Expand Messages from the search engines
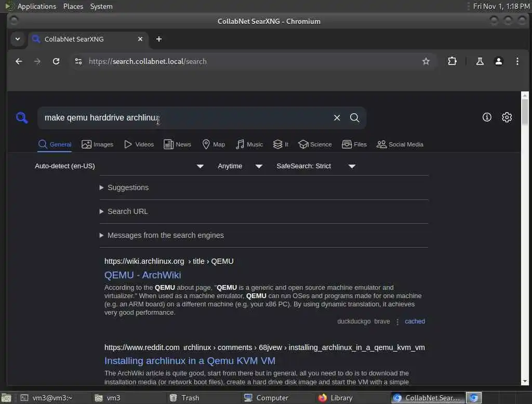This screenshot has width=532, height=404. (x=162, y=235)
